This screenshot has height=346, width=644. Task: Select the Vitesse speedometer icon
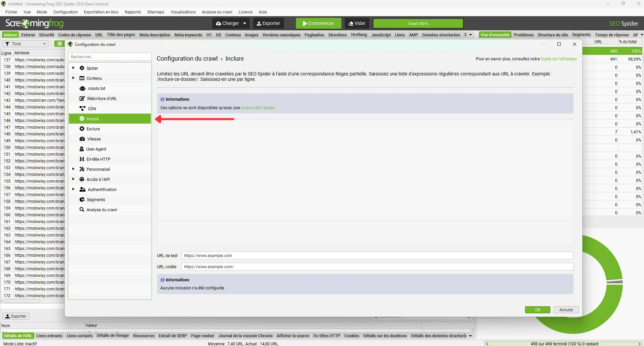point(82,139)
